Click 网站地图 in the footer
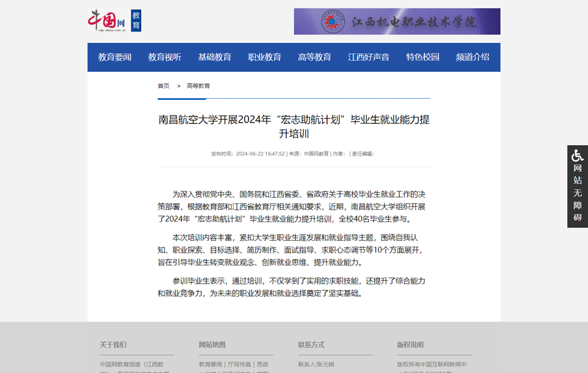 tap(212, 345)
